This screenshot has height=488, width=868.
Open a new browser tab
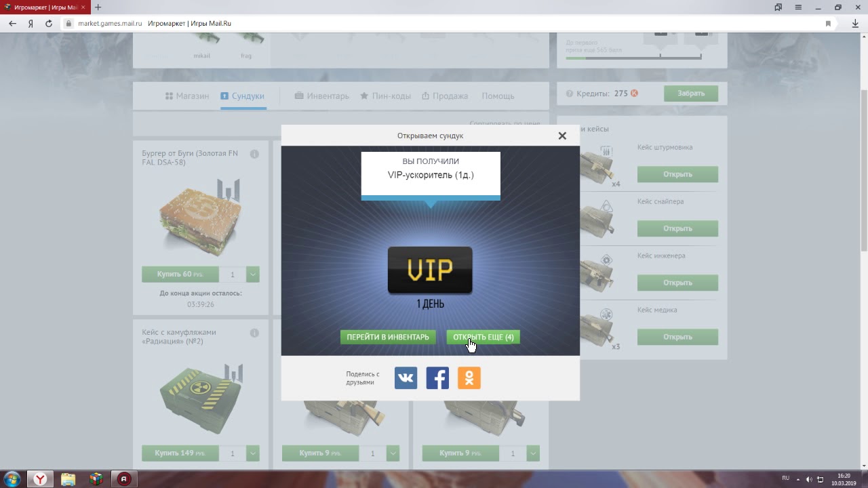[98, 7]
